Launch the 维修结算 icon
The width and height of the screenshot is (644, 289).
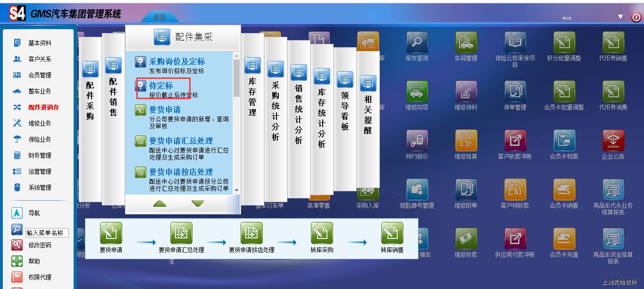[x=466, y=141]
